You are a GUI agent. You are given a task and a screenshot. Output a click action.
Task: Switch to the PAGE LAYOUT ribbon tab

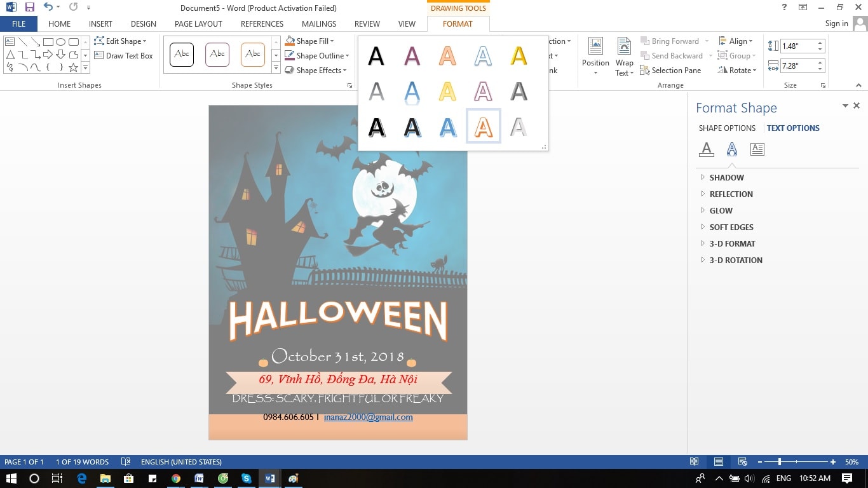pyautogui.click(x=198, y=24)
